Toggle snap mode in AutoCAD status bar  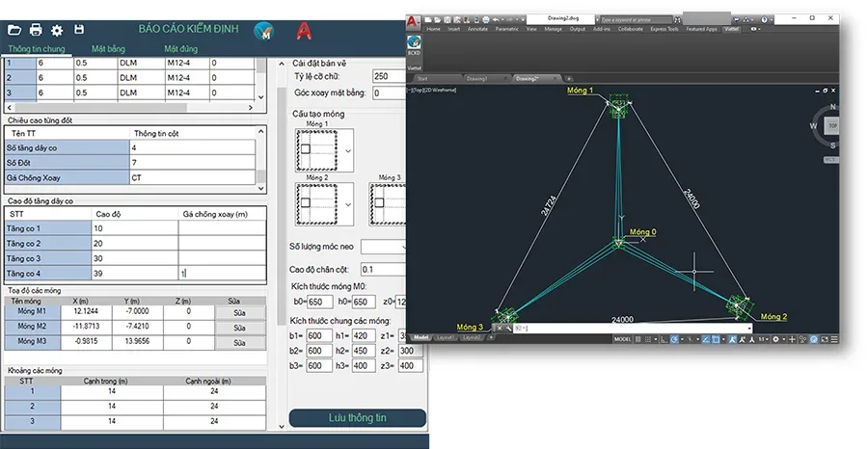pos(648,339)
